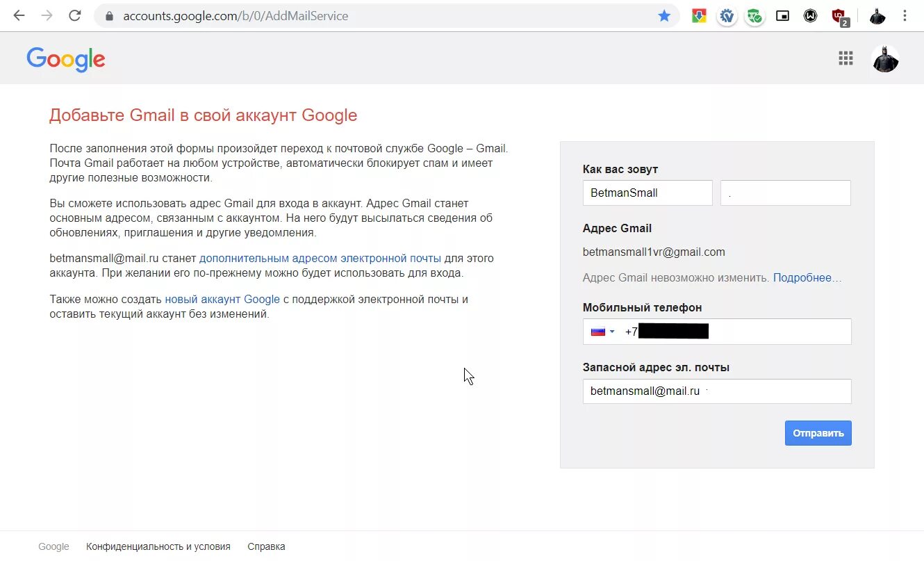924x561 pixels.
Task: Open the новый аккаунт Google link
Action: 222,300
